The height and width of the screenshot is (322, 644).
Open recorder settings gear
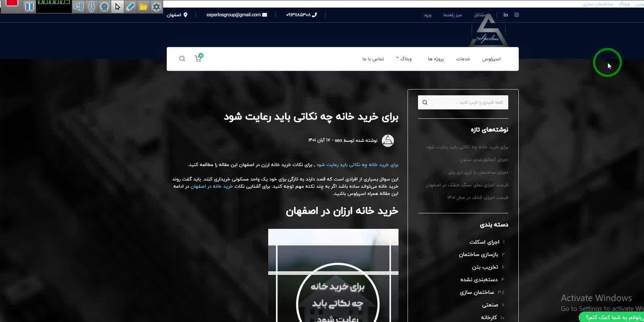pos(156,6)
